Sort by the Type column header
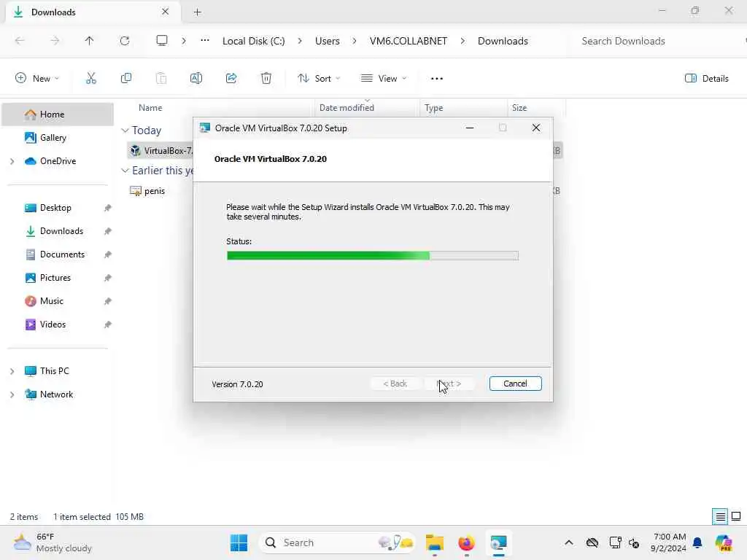The height and width of the screenshot is (560, 747). (x=433, y=108)
